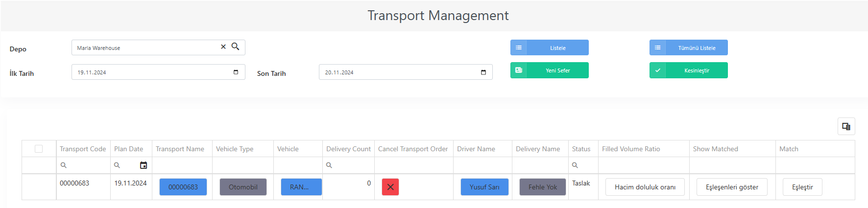Screen dimensions: 868x208
Task: Click the Eşleştir match button
Action: (x=802, y=187)
